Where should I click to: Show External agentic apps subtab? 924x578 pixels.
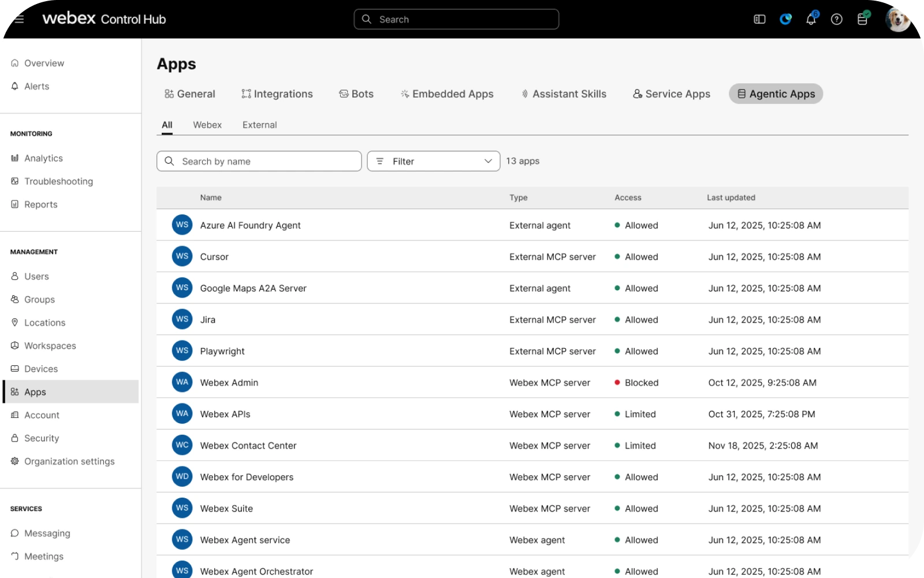pyautogui.click(x=259, y=125)
